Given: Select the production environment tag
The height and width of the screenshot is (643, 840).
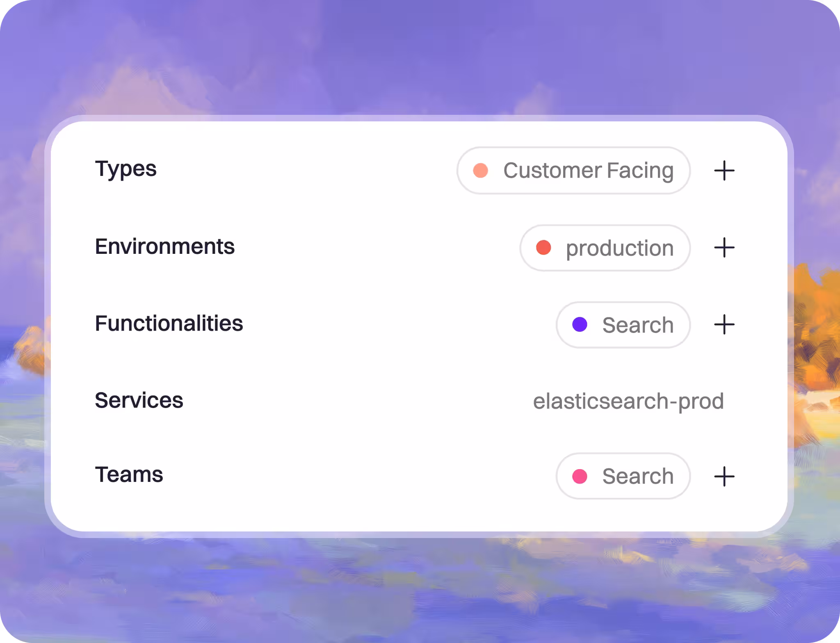Looking at the screenshot, I should pyautogui.click(x=605, y=248).
